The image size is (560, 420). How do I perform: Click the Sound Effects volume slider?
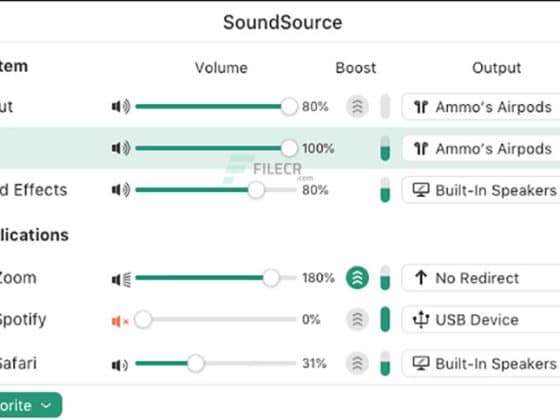tap(216, 190)
